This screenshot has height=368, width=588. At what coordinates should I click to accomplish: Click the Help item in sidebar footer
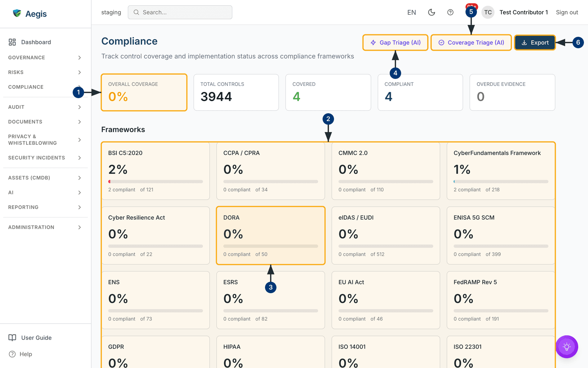45,354
